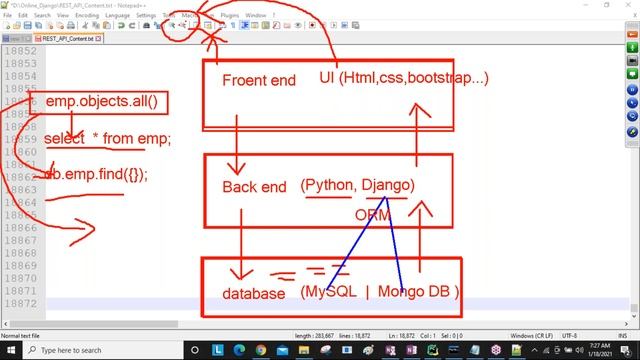Click the horizontal scrollbar thumb

point(94,324)
